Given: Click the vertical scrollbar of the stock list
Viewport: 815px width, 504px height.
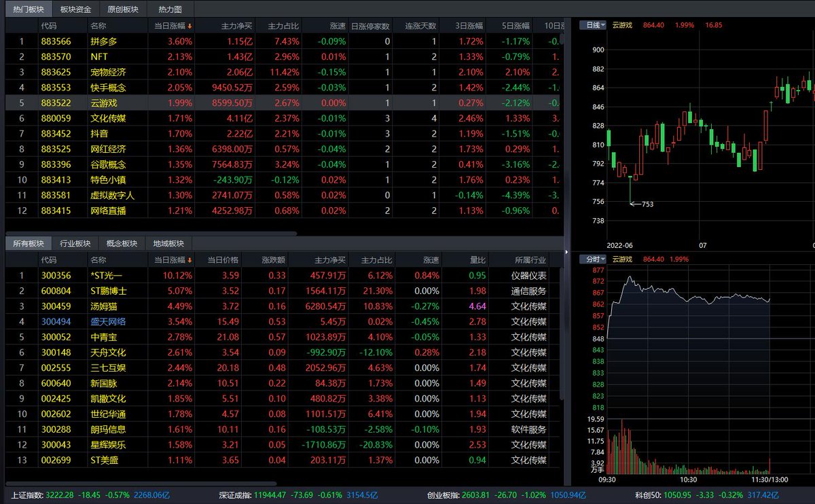Looking at the screenshot, I should click(x=561, y=333).
